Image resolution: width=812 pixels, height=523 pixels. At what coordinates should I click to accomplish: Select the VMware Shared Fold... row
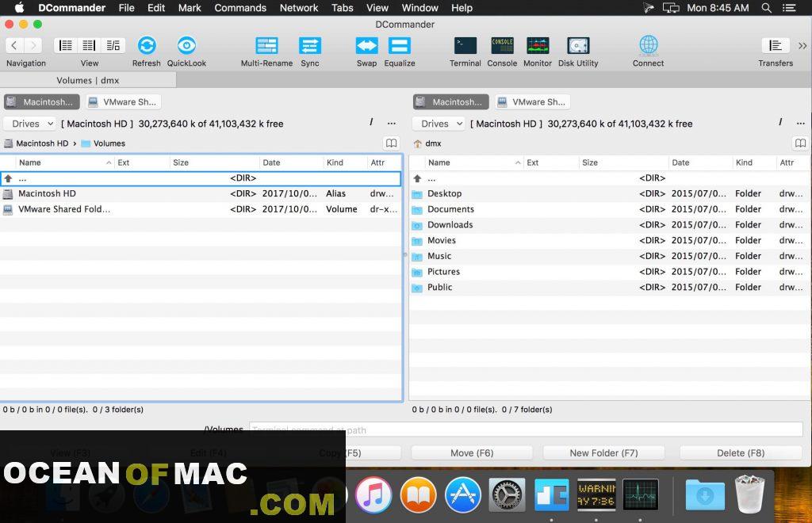click(201, 209)
